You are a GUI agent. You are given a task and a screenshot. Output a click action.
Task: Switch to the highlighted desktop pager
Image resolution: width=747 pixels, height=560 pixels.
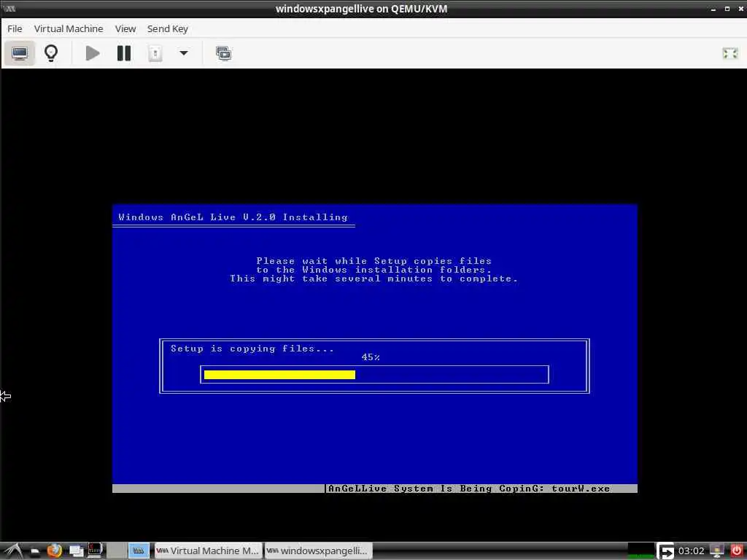139,551
